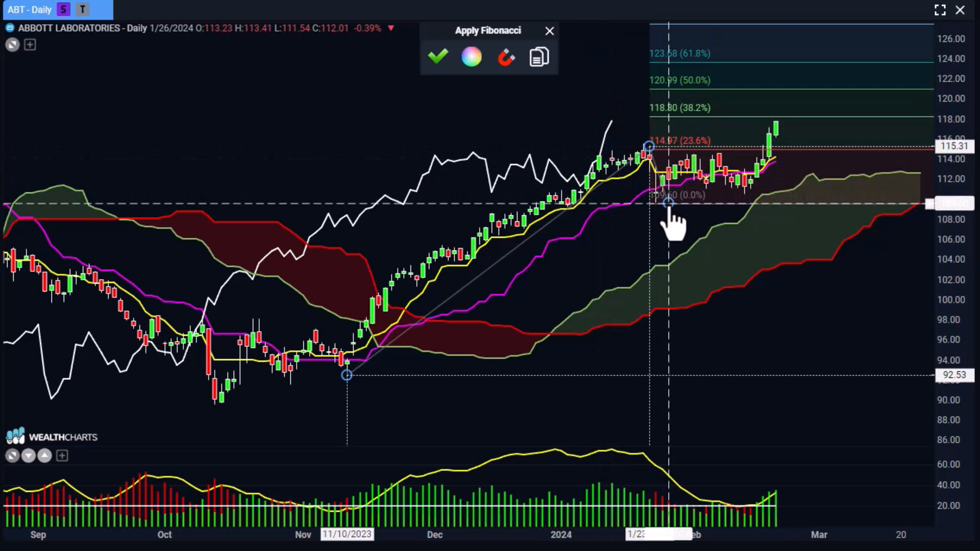
Task: Select the 114.97 (23.6%) Fibonacci label
Action: pyautogui.click(x=679, y=140)
